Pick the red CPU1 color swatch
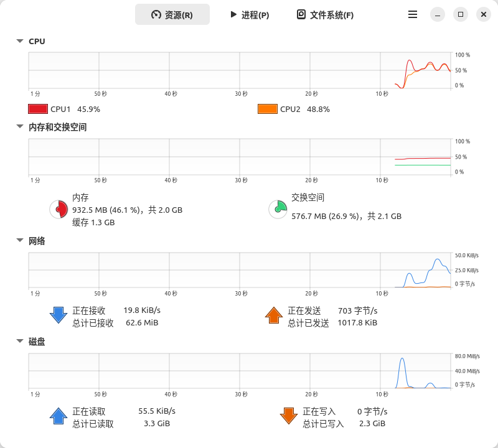 pyautogui.click(x=38, y=109)
